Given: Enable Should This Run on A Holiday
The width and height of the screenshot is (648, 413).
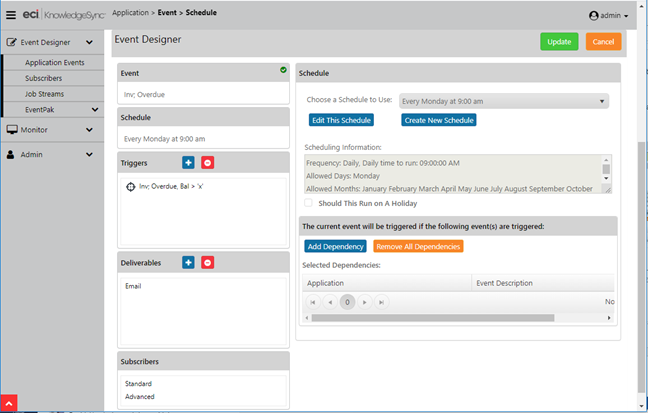Looking at the screenshot, I should [308, 203].
